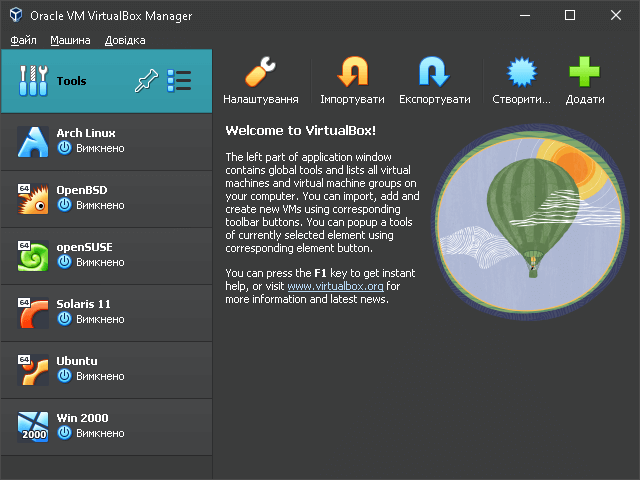Click the openSUSE name text
This screenshot has height=480, width=640.
point(84,247)
